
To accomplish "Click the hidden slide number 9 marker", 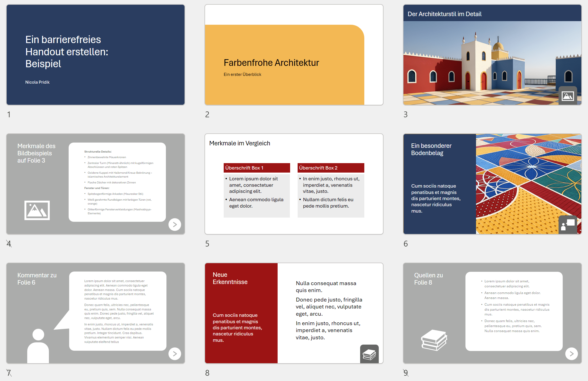I will point(406,373).
